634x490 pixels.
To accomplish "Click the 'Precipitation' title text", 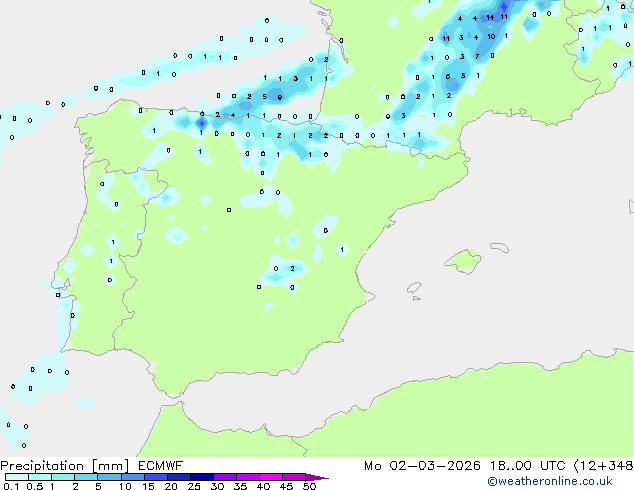I will (42, 466).
